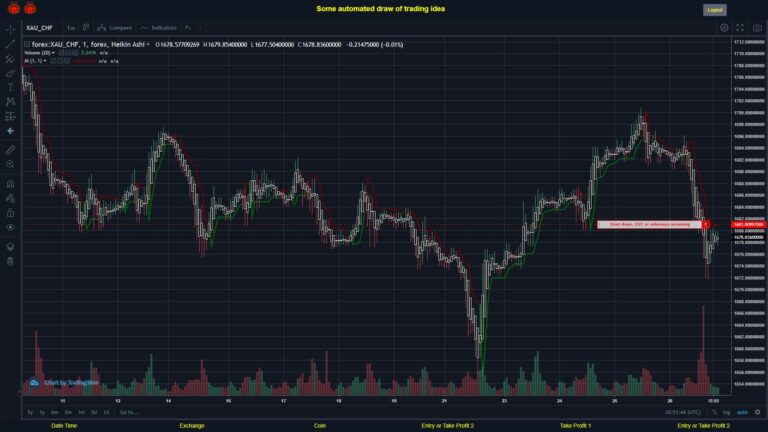The height and width of the screenshot is (432, 768).
Task: Expand the Volume (20) legend dropdown
Action: [x=53, y=53]
